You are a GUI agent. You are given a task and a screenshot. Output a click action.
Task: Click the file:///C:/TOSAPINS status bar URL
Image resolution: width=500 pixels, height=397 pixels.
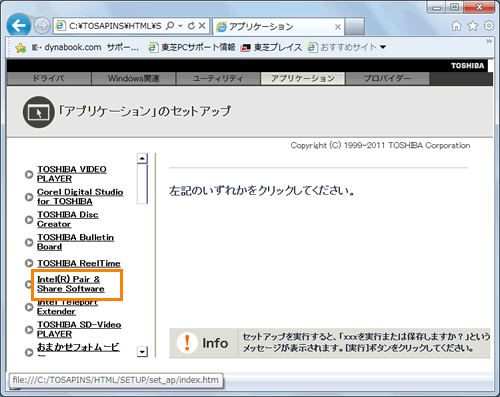click(116, 380)
